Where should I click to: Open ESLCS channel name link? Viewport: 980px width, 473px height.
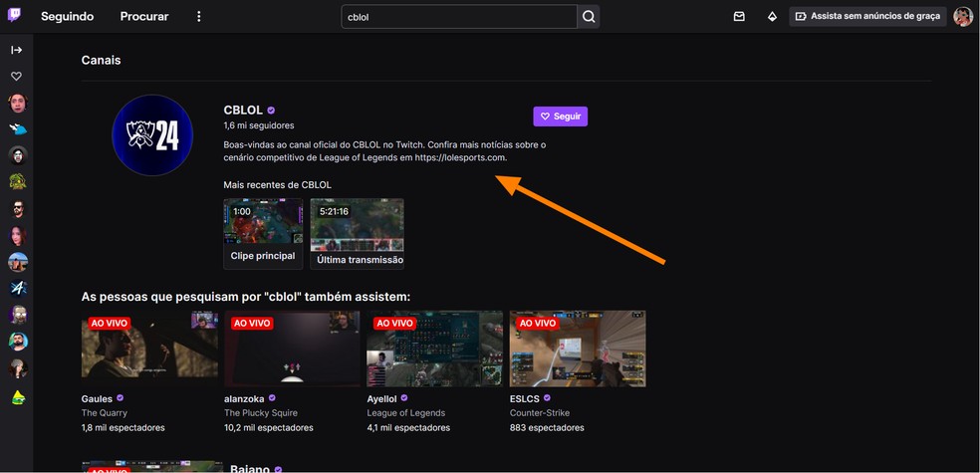click(525, 398)
